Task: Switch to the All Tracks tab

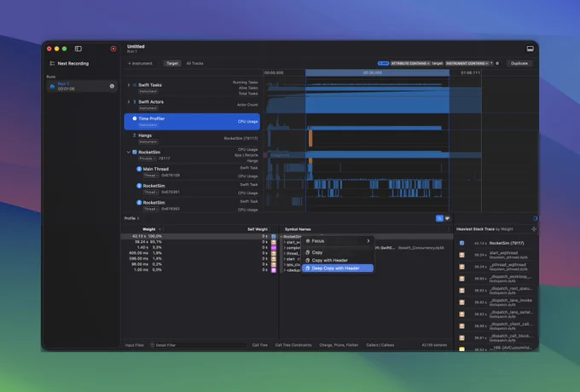Action: point(194,64)
